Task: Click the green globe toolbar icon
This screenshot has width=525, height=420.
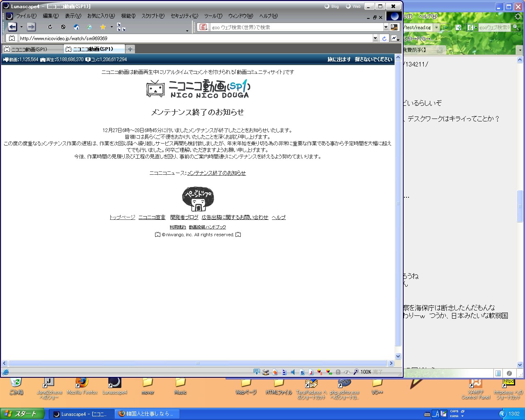Action: pyautogui.click(x=89, y=27)
